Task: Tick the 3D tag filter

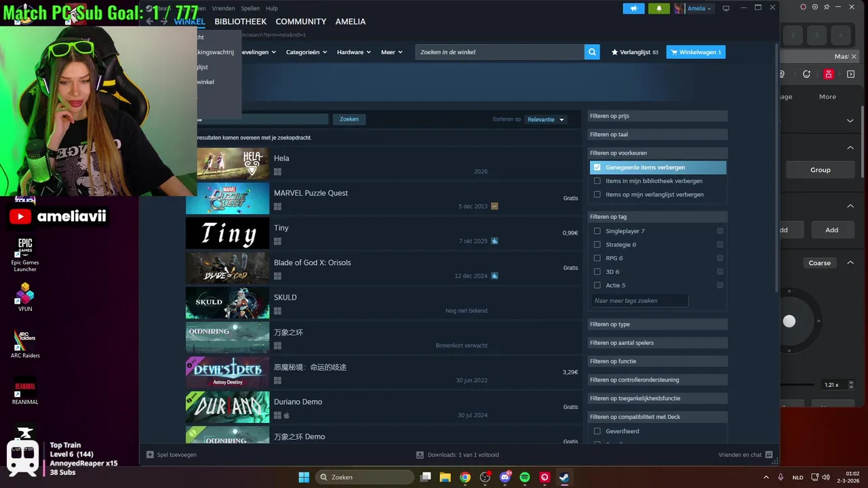Action: click(597, 272)
